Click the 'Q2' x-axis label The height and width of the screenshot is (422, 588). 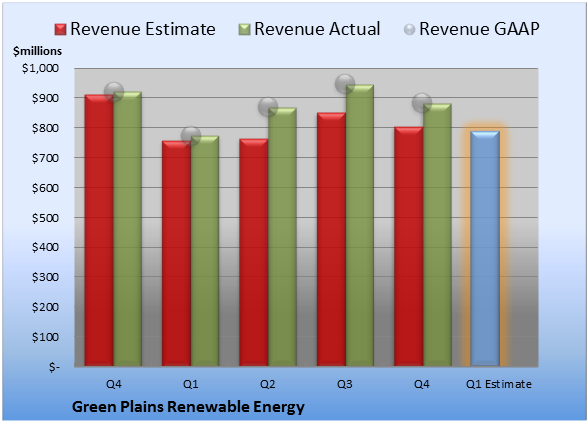coord(268,384)
